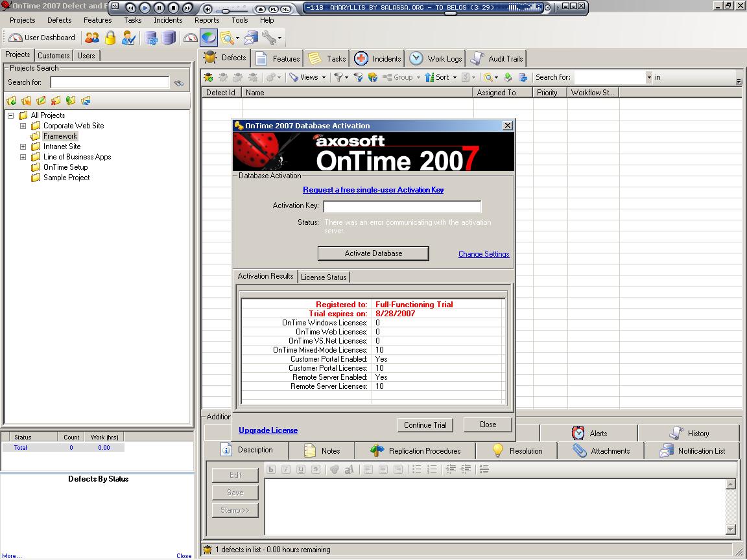Open the User Dashboard toolbar button
This screenshot has width=747, height=560.
pyautogui.click(x=42, y=38)
